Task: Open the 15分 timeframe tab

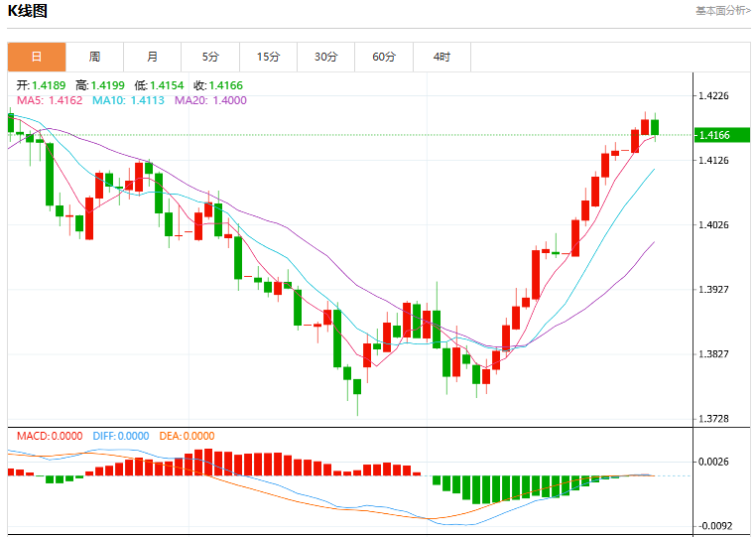Action: (268, 57)
